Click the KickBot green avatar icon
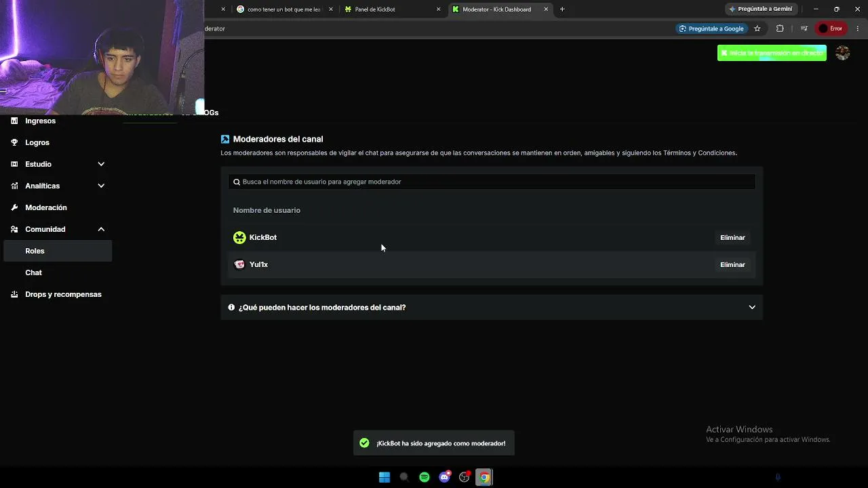 239,237
